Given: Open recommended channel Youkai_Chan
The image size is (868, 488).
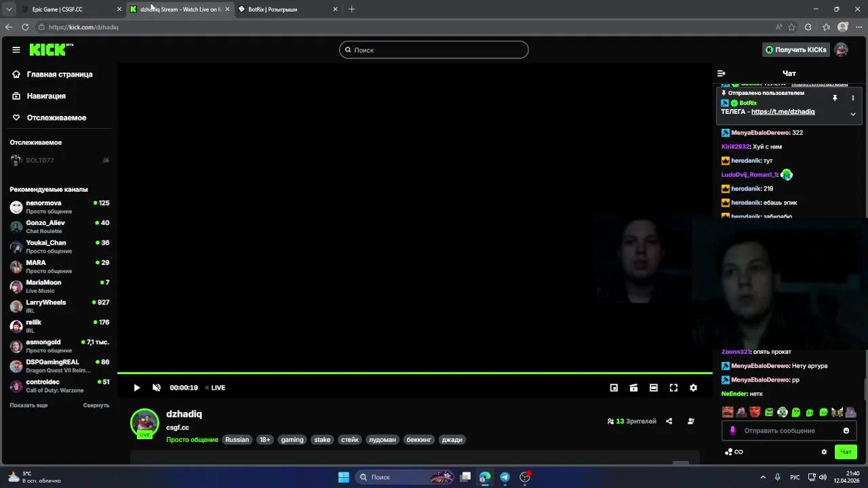Looking at the screenshot, I should [x=60, y=247].
